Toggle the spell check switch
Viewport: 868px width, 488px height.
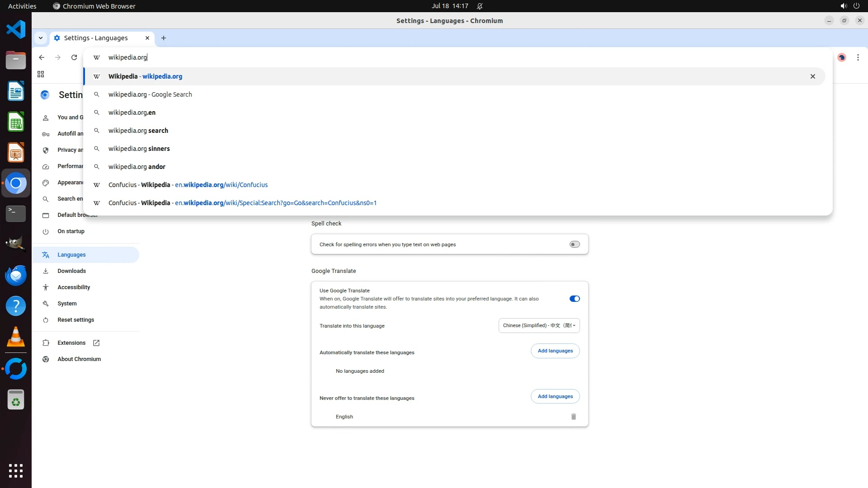574,244
